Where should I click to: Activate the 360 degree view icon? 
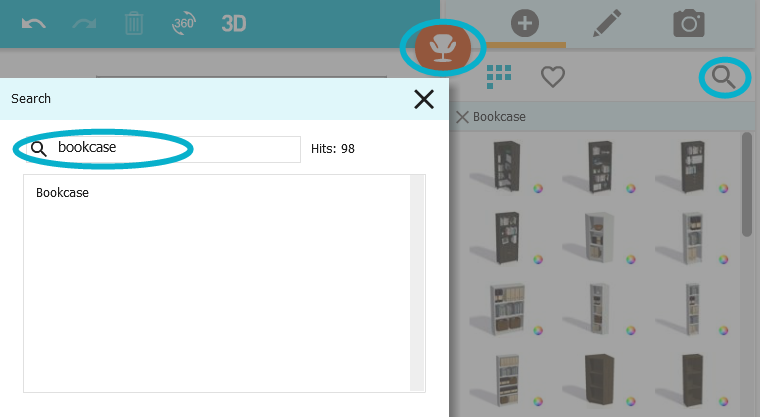click(x=184, y=23)
